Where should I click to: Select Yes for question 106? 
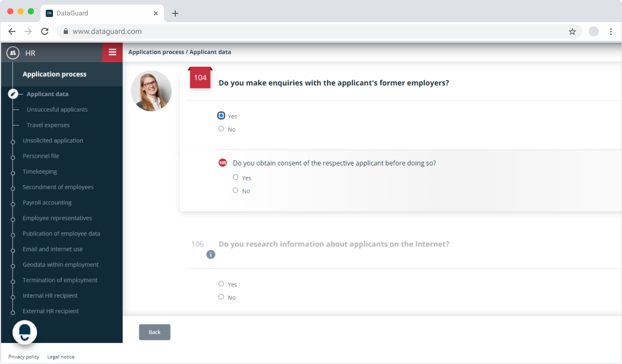pyautogui.click(x=221, y=283)
